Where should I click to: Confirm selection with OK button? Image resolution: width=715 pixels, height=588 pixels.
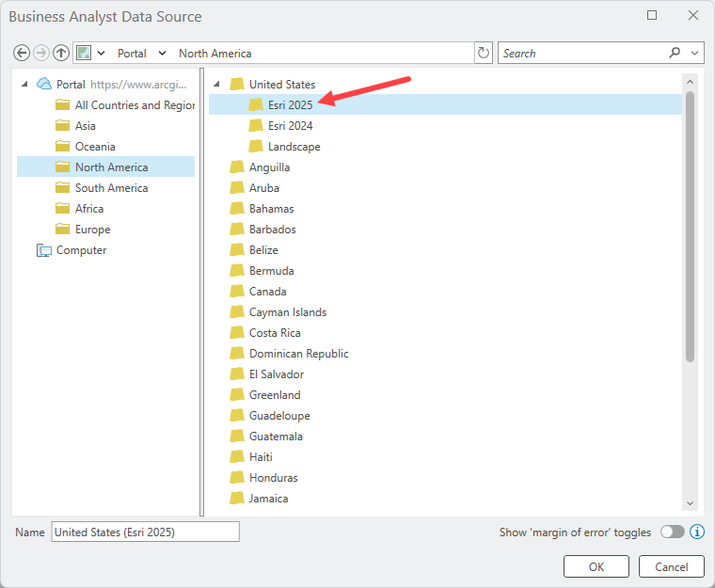pos(596,566)
